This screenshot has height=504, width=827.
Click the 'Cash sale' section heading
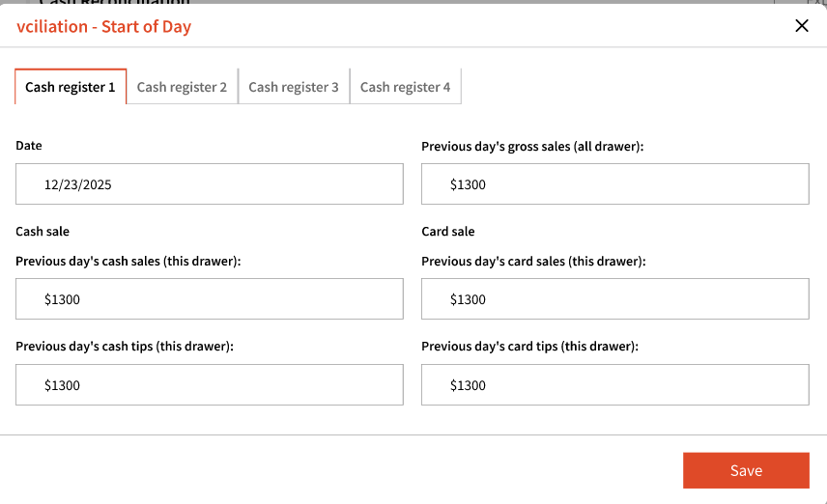pos(43,232)
